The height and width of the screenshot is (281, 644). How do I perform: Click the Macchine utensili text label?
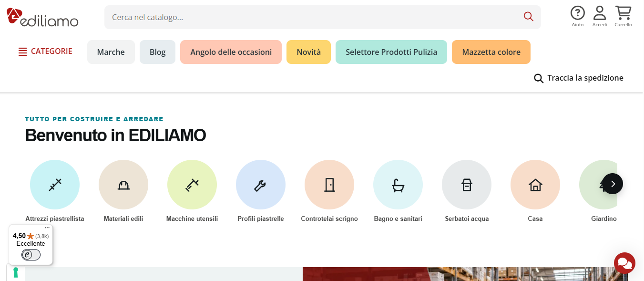click(192, 219)
